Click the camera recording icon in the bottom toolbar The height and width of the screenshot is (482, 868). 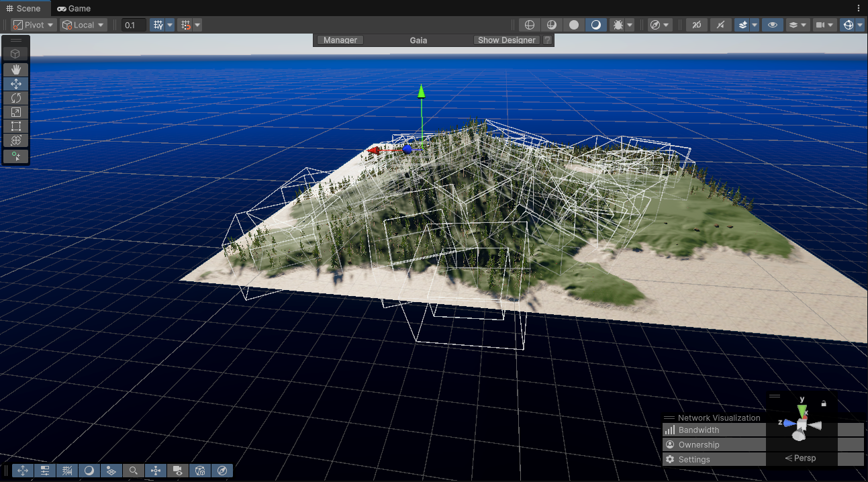(x=177, y=471)
